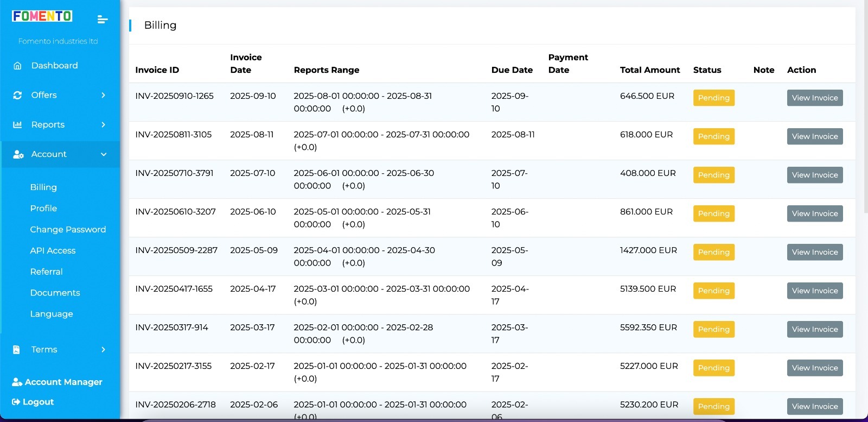Go to Change Password page
This screenshot has height=422, width=868.
coord(68,229)
